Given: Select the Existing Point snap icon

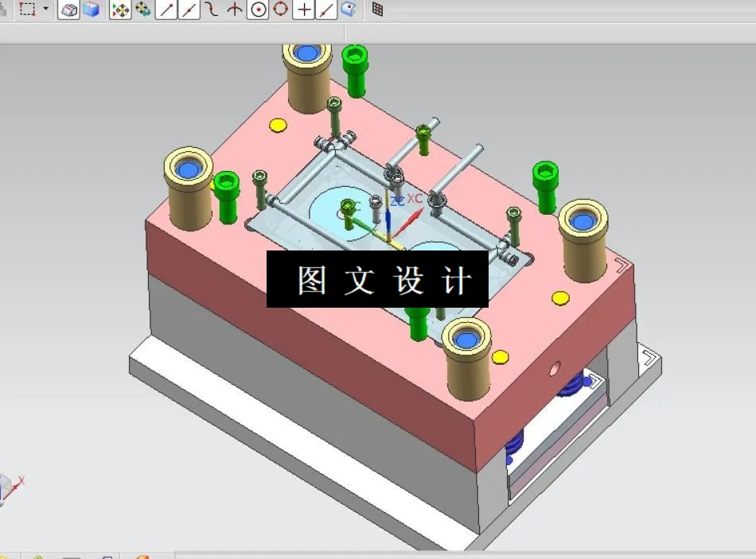Looking at the screenshot, I should coord(304,10).
